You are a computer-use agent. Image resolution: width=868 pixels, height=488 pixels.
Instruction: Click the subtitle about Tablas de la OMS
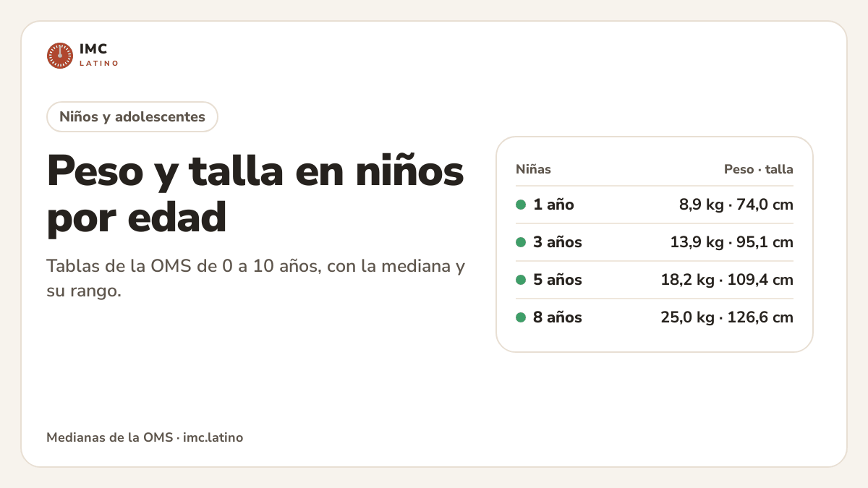(255, 278)
